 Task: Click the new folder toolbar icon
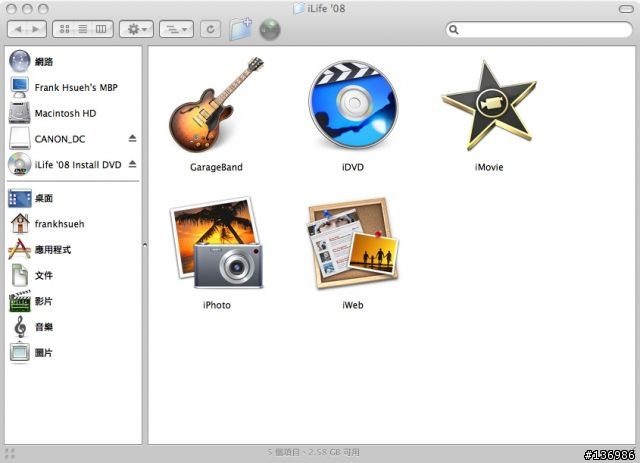[241, 29]
